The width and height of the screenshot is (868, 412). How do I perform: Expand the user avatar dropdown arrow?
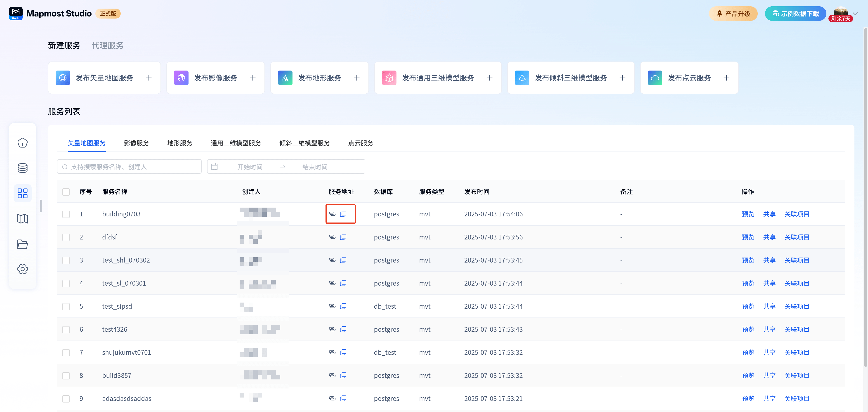pos(855,14)
